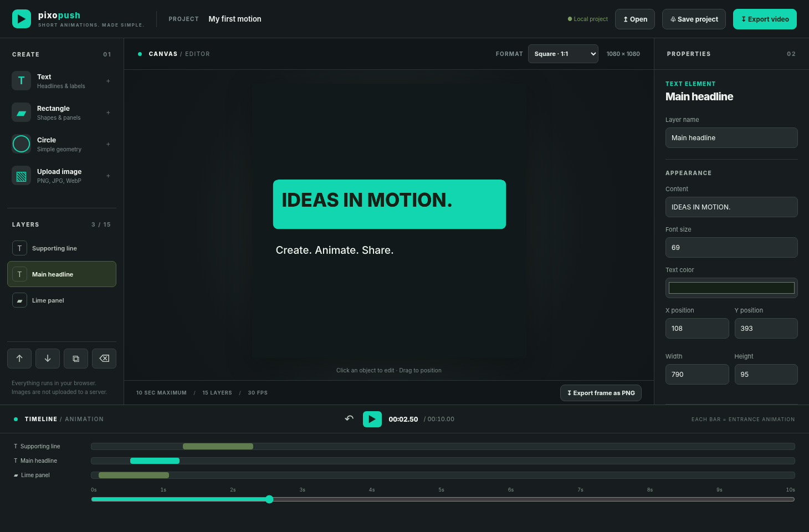Delete the selected layer
This screenshot has width=809, height=532.
point(104,359)
